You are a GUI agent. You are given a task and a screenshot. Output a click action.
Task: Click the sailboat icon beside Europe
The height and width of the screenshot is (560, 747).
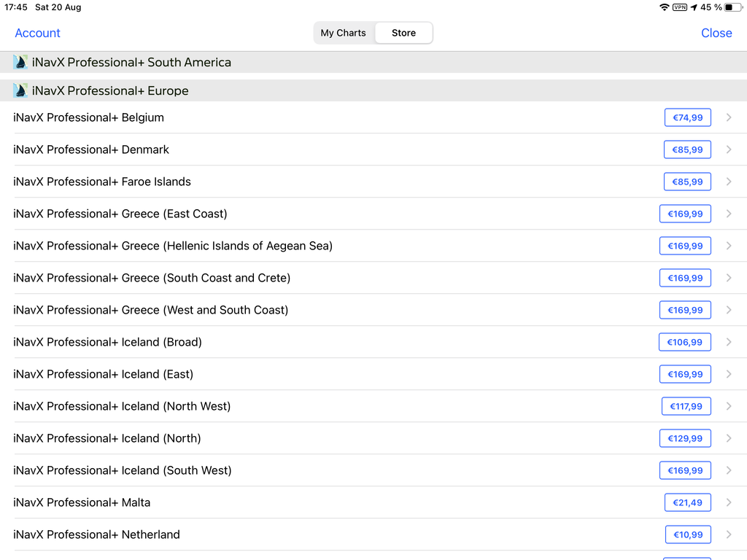pyautogui.click(x=20, y=90)
